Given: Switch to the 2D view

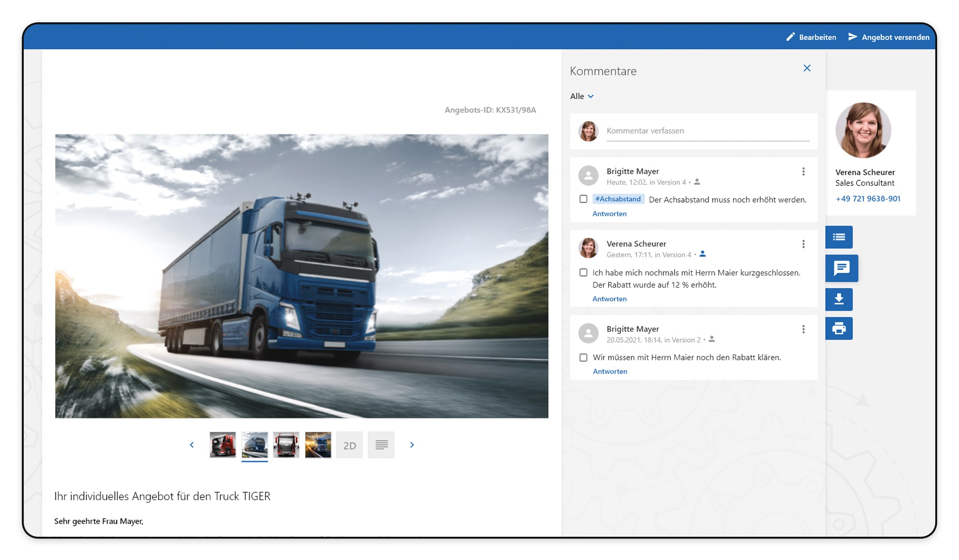Looking at the screenshot, I should point(349,445).
